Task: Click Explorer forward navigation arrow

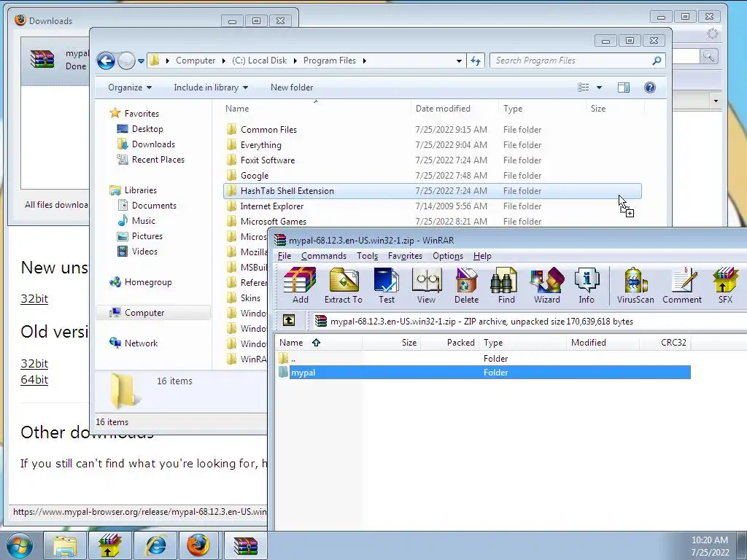Action: [126, 61]
